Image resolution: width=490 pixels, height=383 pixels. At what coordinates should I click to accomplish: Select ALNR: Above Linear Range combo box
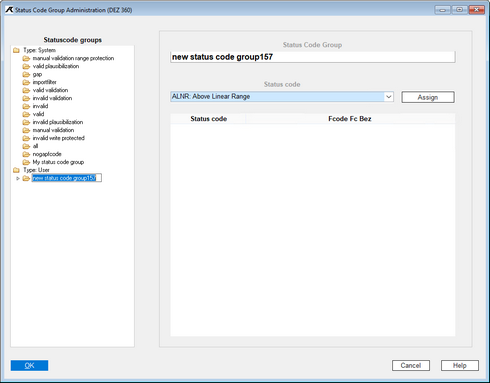pyautogui.click(x=282, y=97)
